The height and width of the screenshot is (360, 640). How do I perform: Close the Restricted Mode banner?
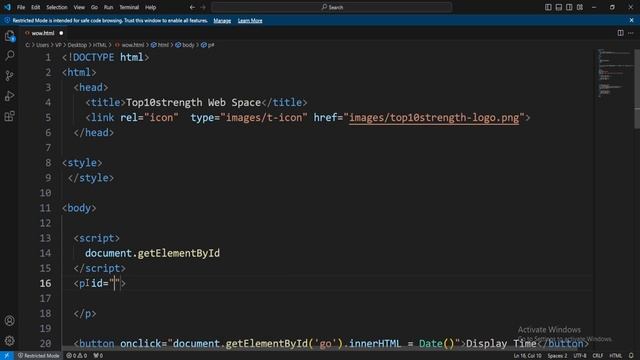631,20
